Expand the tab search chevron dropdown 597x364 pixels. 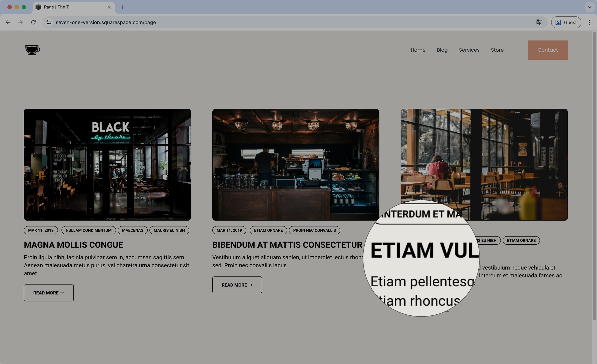click(590, 7)
